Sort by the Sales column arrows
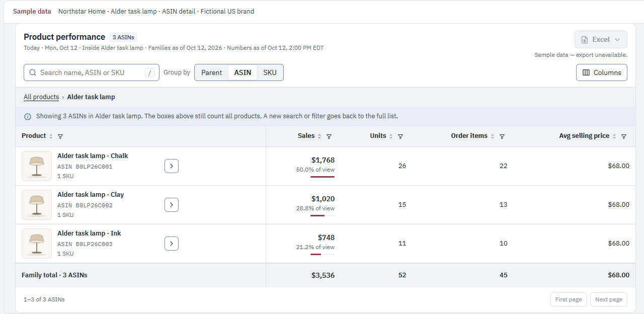Viewport: 644px width, 314px height. click(x=319, y=136)
